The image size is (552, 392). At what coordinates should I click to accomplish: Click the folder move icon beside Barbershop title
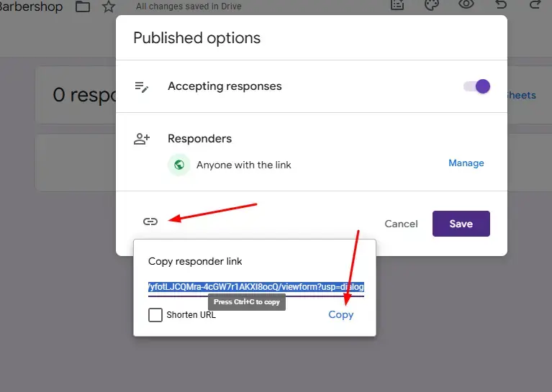tap(83, 6)
